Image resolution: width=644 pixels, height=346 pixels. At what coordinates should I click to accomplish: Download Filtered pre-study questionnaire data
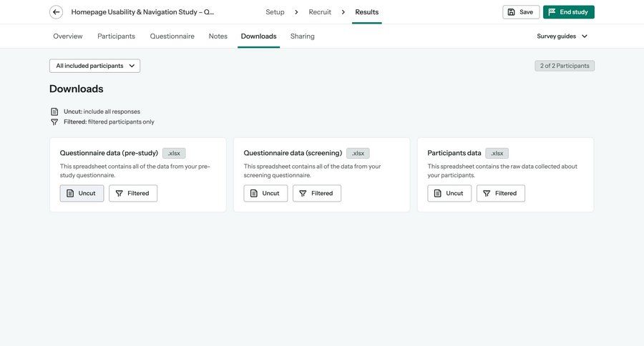[x=133, y=193]
